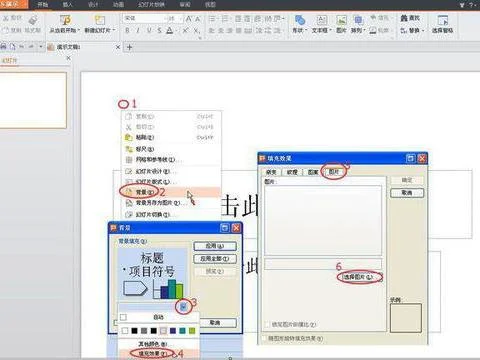The height and width of the screenshot is (360, 480).
Task: Switch to the Picture tab in Fill Effects
Action: (x=334, y=172)
